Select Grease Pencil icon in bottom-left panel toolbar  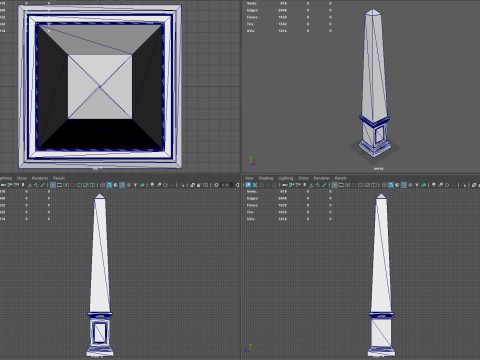pos(43,185)
